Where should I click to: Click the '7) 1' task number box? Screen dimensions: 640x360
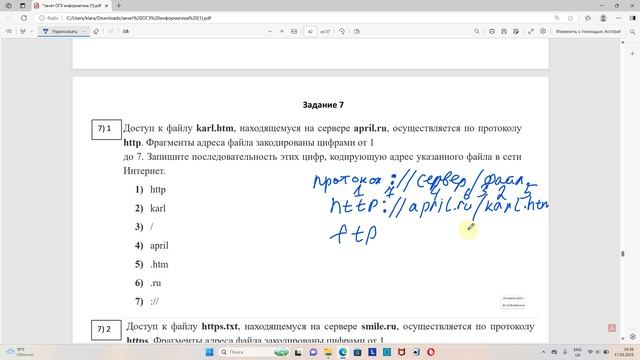coord(106,129)
